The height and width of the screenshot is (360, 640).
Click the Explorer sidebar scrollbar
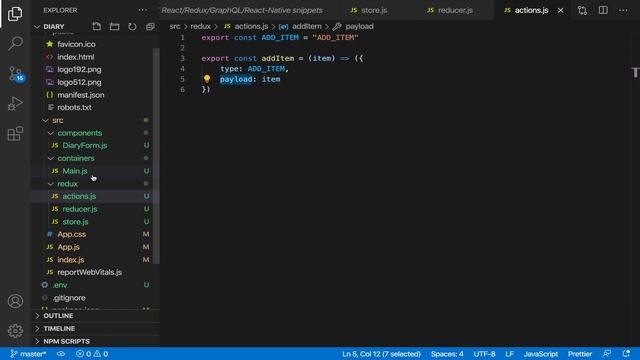(156, 156)
